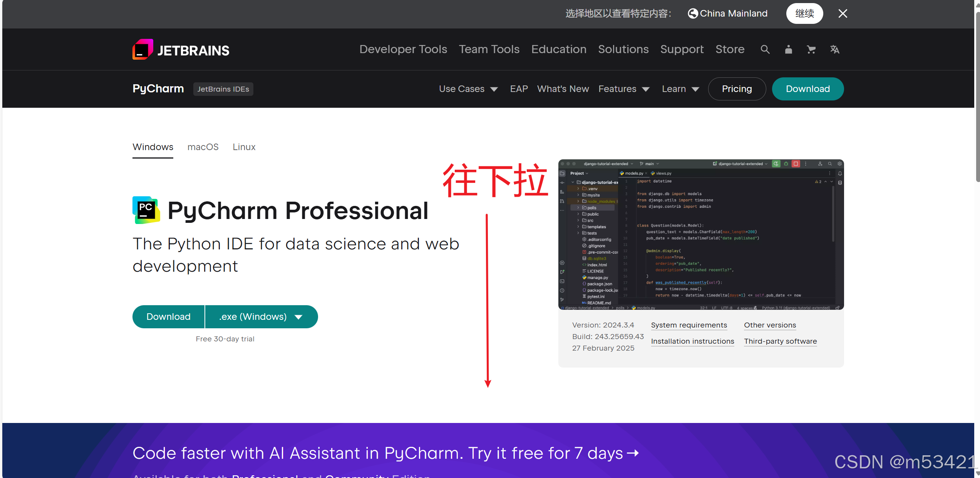The width and height of the screenshot is (980, 478).
Task: Open System requirements link
Action: pyautogui.click(x=689, y=325)
